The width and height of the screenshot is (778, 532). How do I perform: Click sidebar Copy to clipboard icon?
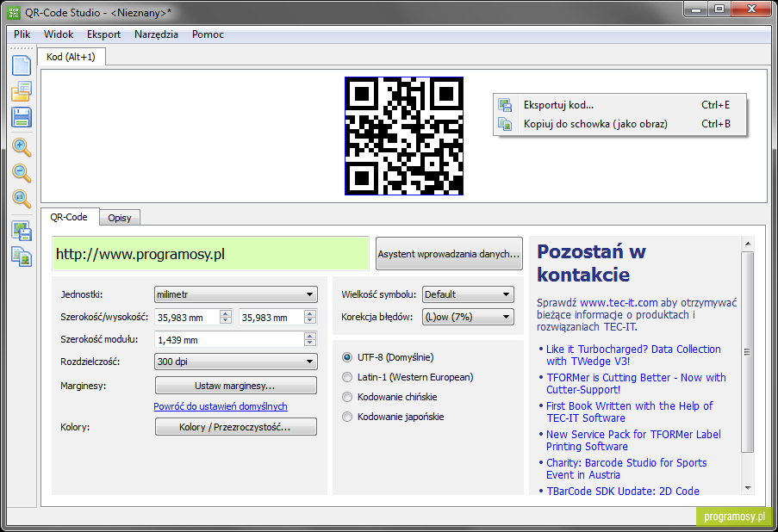(22, 257)
